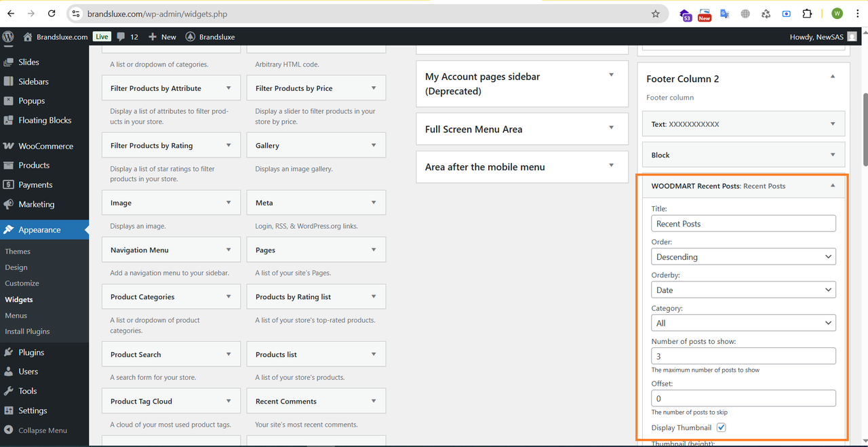Click the Payments dollar icon in sidebar
868x447 pixels.
9,184
